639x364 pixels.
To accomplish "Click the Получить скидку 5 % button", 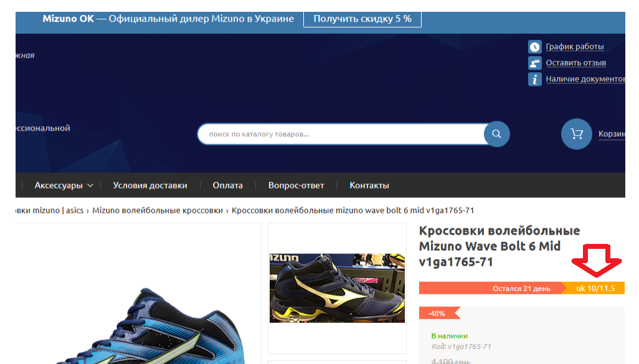I will pos(362,19).
